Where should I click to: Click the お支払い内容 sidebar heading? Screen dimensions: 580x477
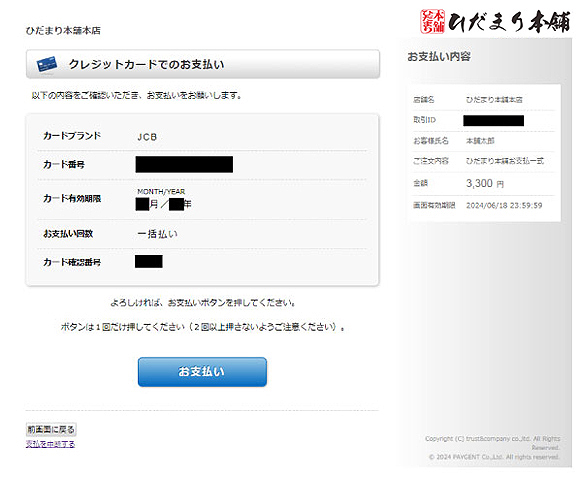(x=439, y=57)
